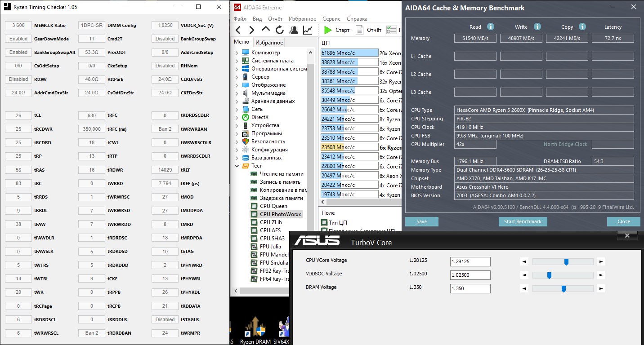
Task: Select Чтение из памяти memory read test
Action: tap(277, 174)
